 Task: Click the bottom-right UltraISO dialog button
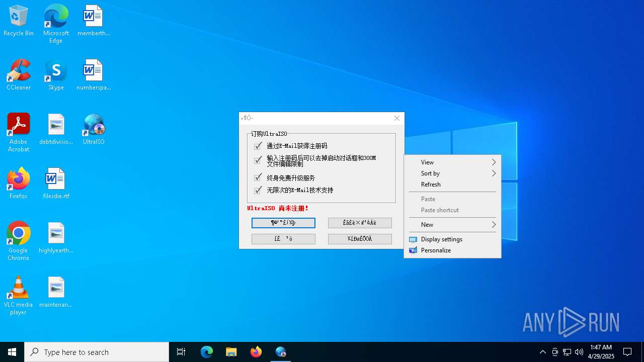pyautogui.click(x=360, y=239)
